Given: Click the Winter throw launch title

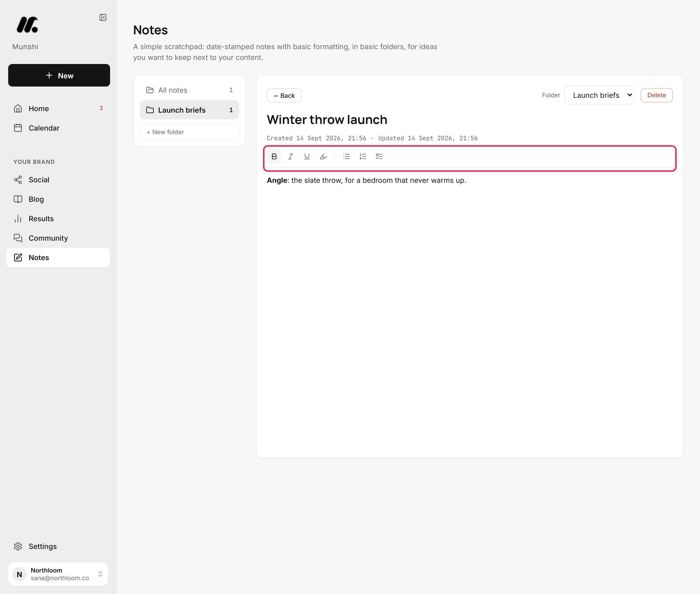Looking at the screenshot, I should [x=327, y=120].
